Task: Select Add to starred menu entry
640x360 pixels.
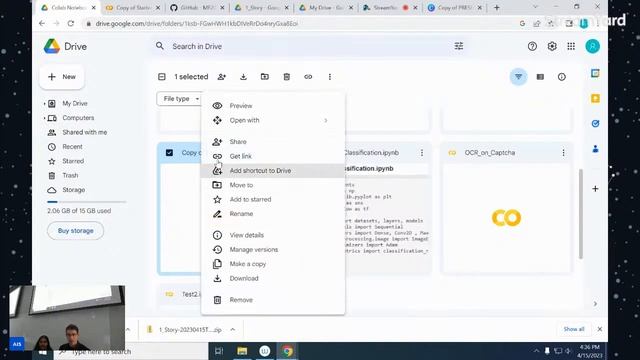Action: (273, 199)
